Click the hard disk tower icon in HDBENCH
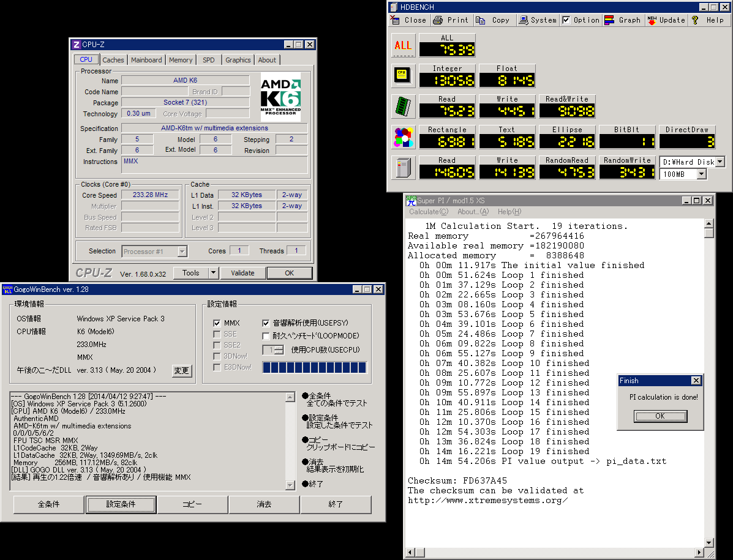The image size is (733, 560). [403, 167]
